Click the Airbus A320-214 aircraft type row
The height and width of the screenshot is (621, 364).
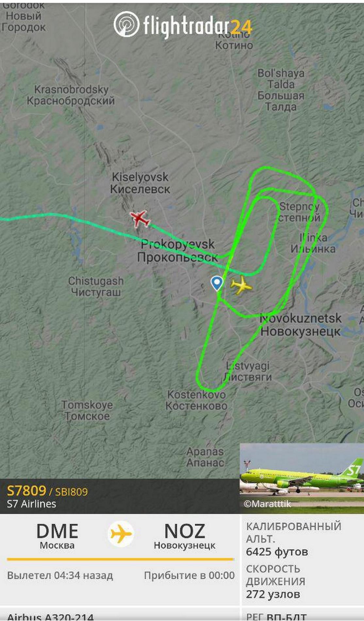[50, 617]
